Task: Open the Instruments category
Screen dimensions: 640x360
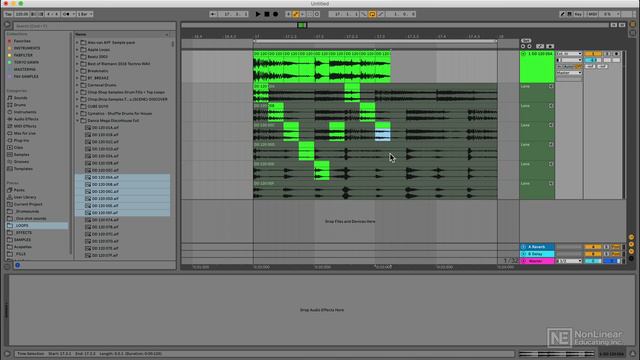Action: pyautogui.click(x=25, y=112)
